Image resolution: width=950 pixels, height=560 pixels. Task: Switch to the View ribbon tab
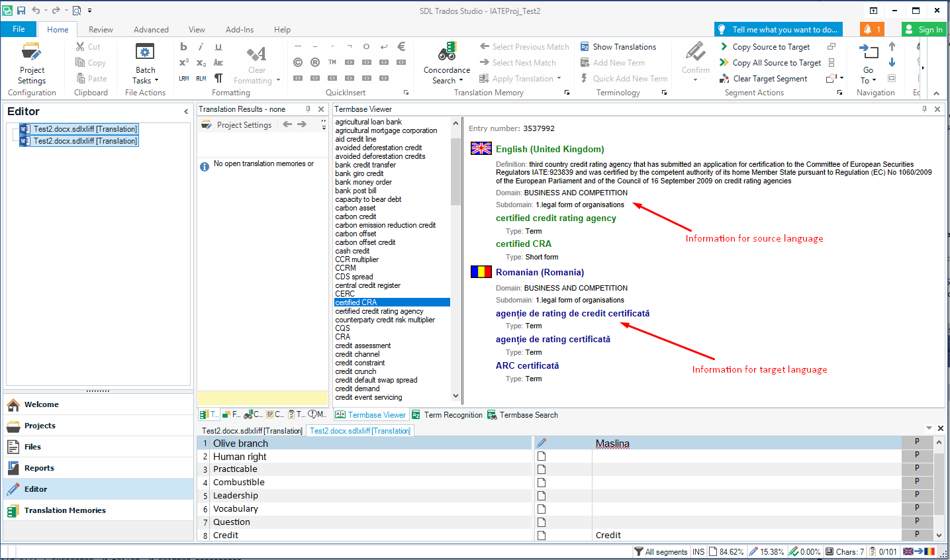197,30
